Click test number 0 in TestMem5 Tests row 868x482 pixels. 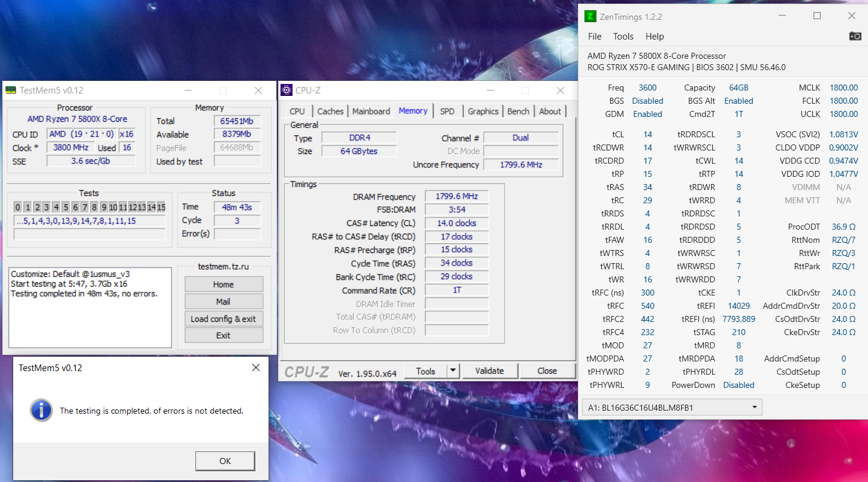pos(18,207)
